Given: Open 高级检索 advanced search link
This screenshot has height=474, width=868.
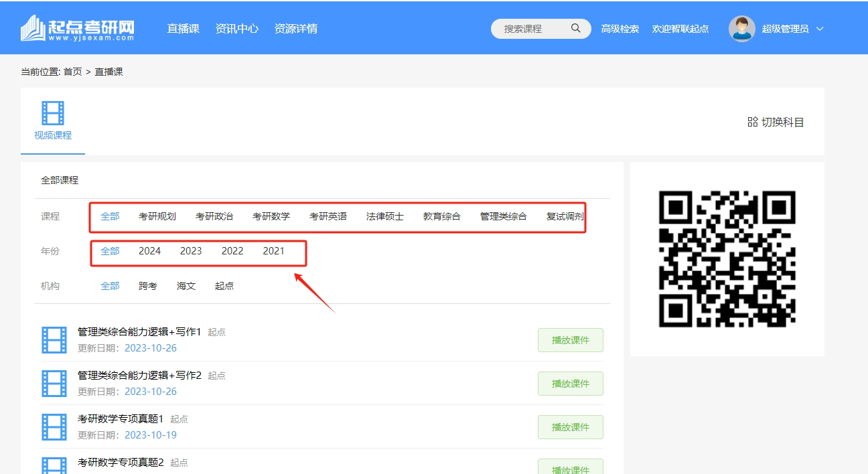Looking at the screenshot, I should 620,29.
